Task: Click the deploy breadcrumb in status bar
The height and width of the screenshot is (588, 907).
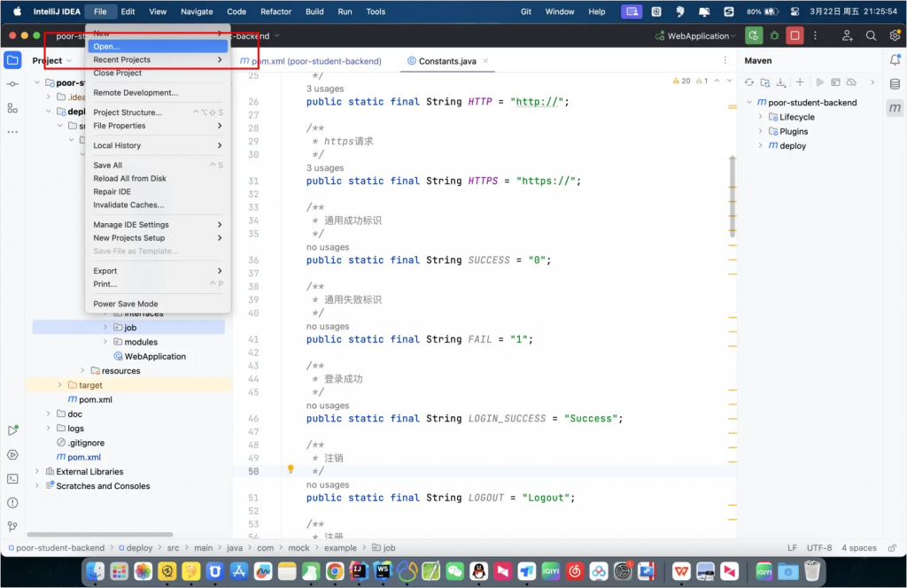Action: [x=140, y=548]
